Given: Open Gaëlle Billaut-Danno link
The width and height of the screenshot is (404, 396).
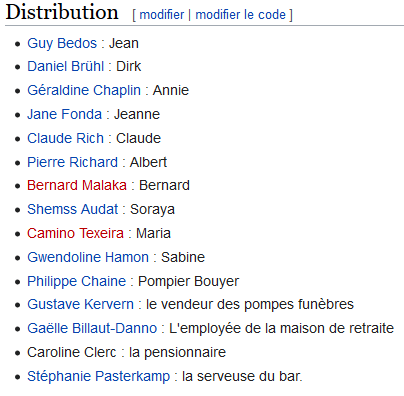Looking at the screenshot, I should 92,328.
